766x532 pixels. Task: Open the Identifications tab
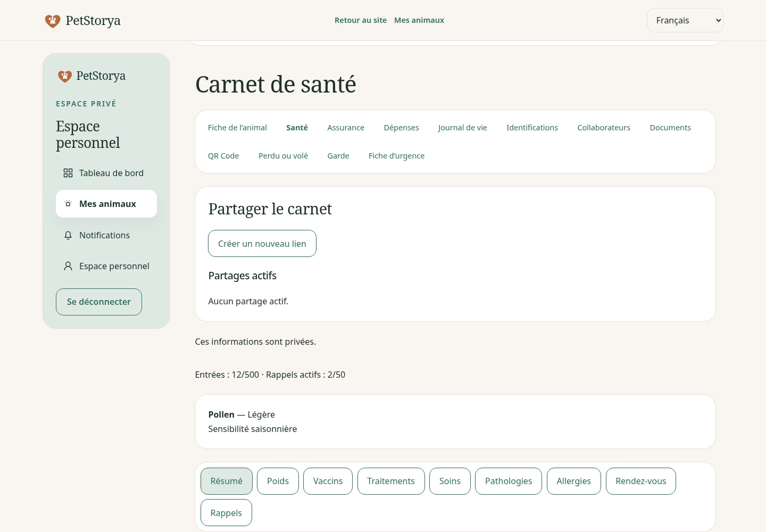pyautogui.click(x=532, y=128)
